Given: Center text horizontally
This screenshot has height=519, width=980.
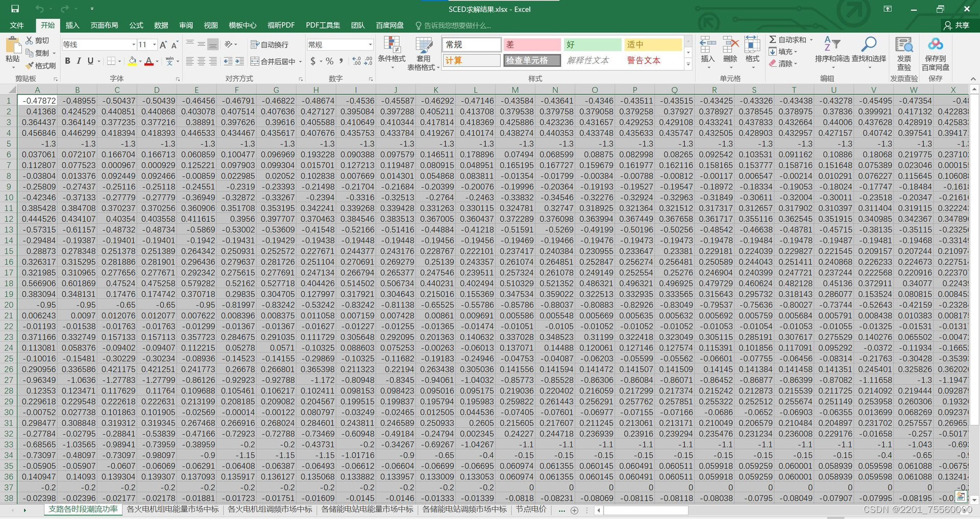Looking at the screenshot, I should click(202, 61).
